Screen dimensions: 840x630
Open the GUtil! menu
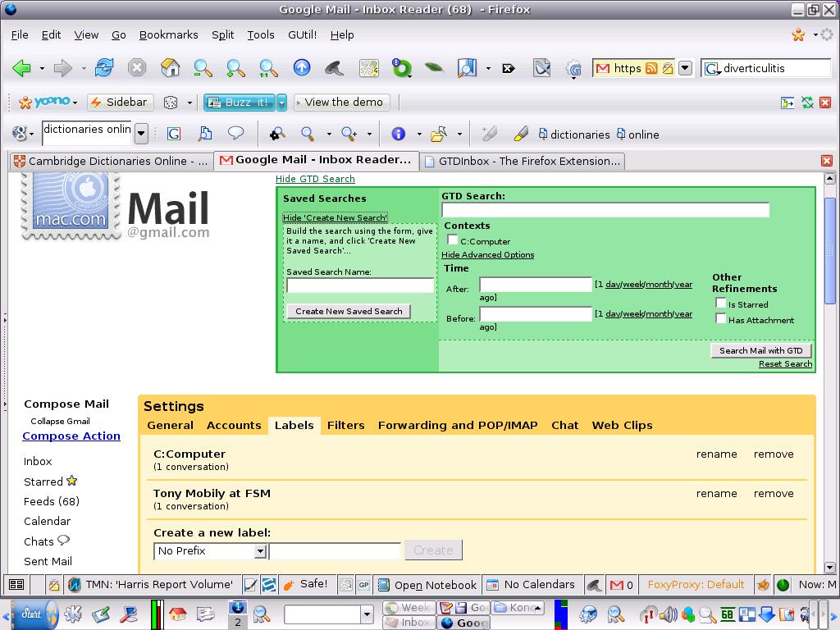point(302,34)
